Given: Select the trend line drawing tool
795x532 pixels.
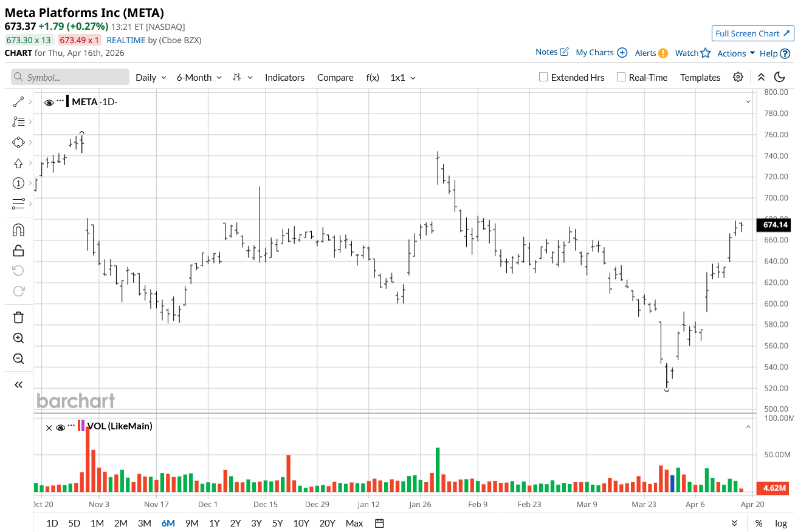Looking at the screenshot, I should point(18,102).
